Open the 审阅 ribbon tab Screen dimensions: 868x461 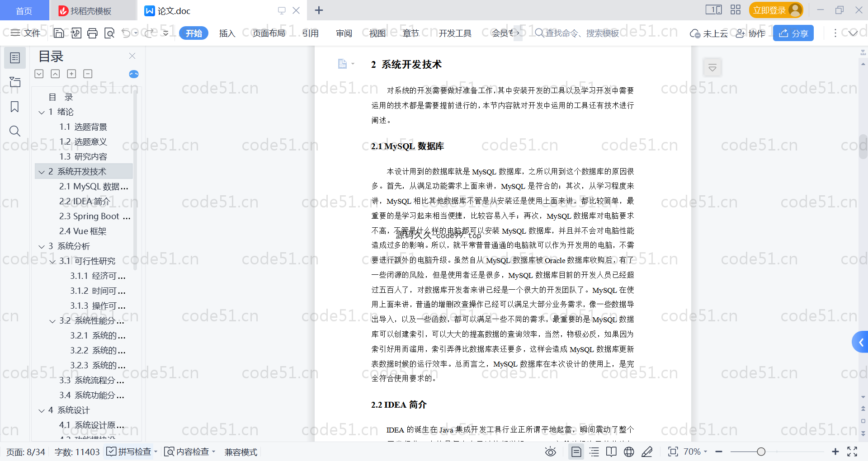point(344,33)
